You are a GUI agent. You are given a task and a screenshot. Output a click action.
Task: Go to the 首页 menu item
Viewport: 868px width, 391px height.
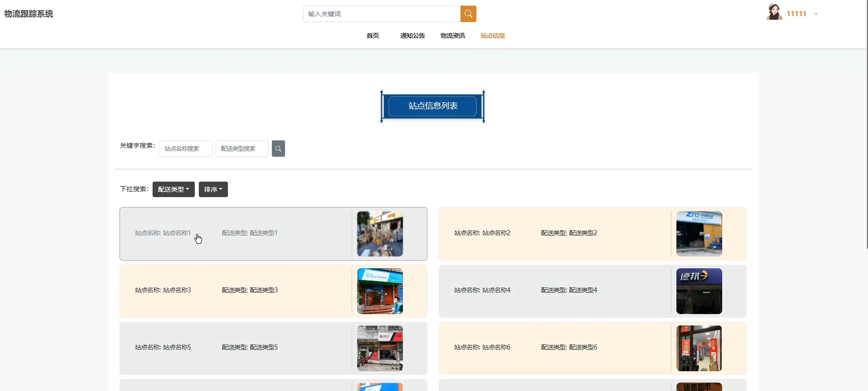[x=372, y=36]
